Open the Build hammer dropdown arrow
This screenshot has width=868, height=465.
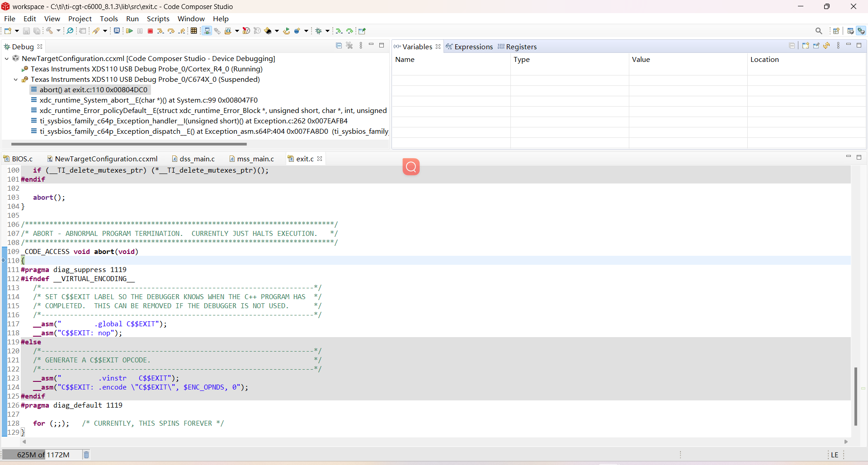coord(58,31)
